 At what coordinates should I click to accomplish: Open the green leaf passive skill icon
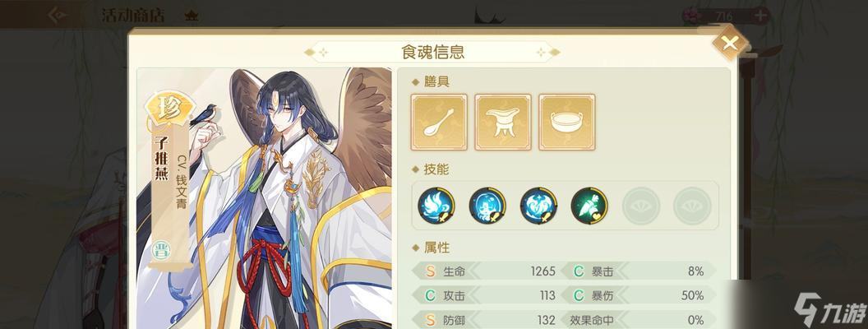pos(589,206)
